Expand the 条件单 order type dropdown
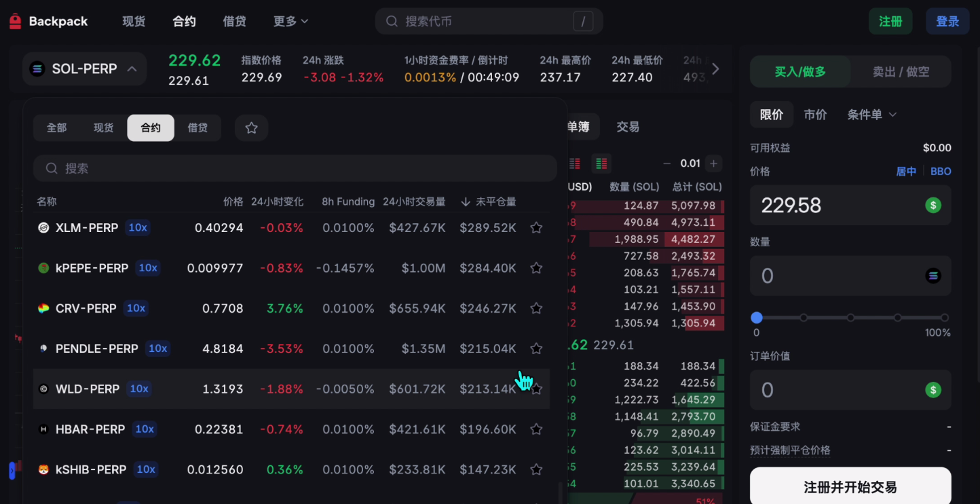Image resolution: width=980 pixels, height=504 pixels. (871, 115)
